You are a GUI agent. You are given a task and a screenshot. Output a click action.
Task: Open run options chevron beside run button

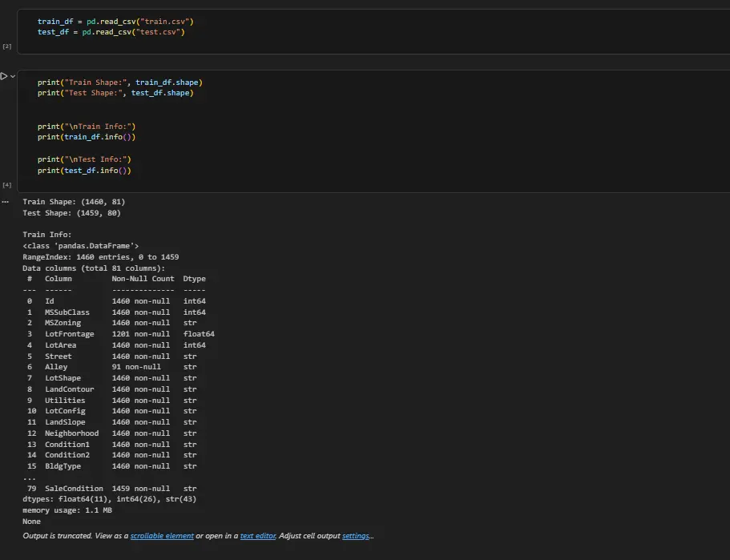click(13, 76)
